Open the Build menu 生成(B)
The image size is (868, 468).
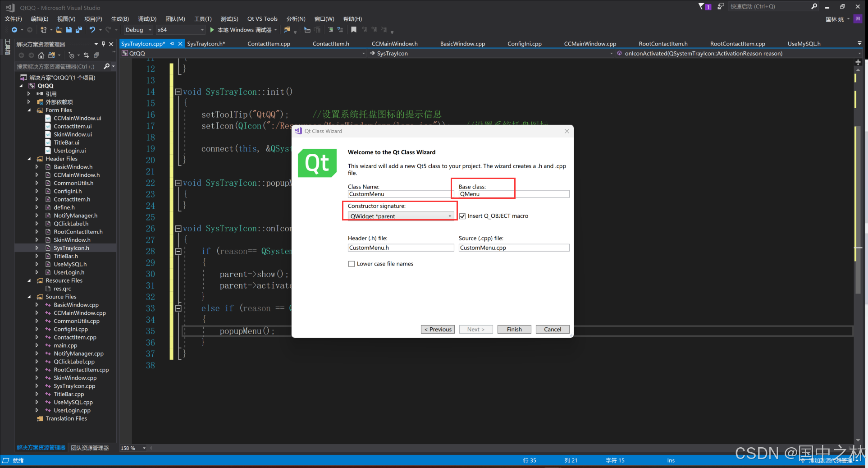tap(120, 19)
